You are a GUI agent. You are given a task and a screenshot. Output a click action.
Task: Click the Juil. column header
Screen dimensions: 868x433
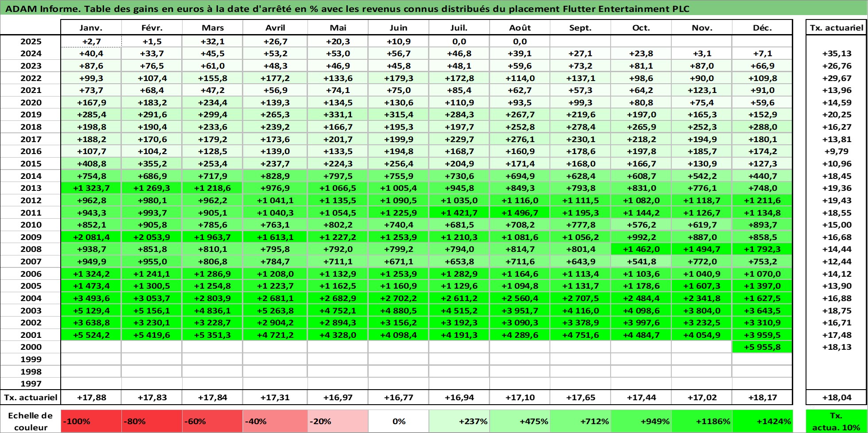tap(459, 27)
